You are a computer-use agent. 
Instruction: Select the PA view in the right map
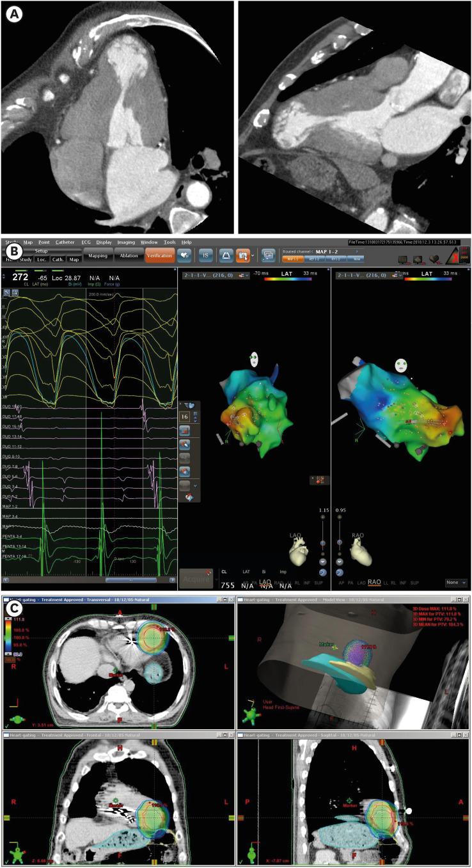coord(350,583)
